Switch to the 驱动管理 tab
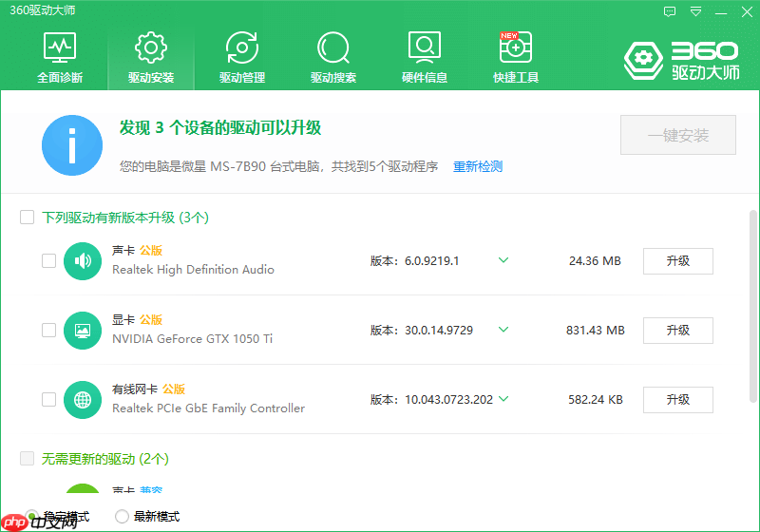Image resolution: width=760 pixels, height=532 pixels. (242, 58)
